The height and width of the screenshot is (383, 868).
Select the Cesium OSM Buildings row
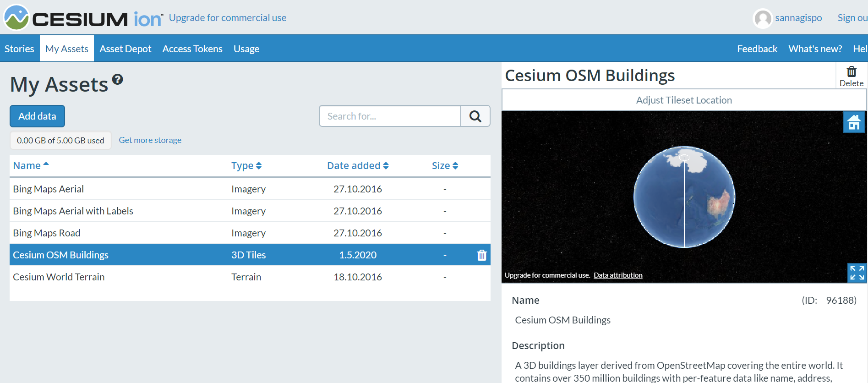click(x=250, y=255)
